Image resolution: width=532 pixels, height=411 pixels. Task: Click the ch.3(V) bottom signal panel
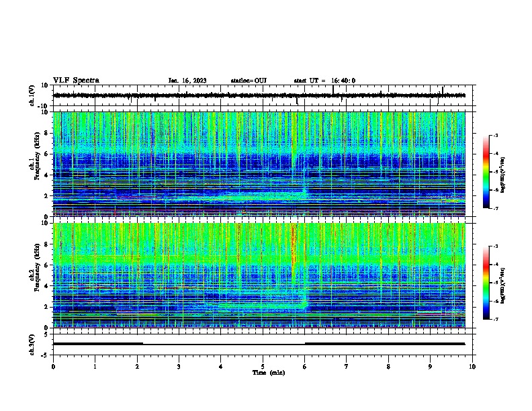(x=263, y=345)
